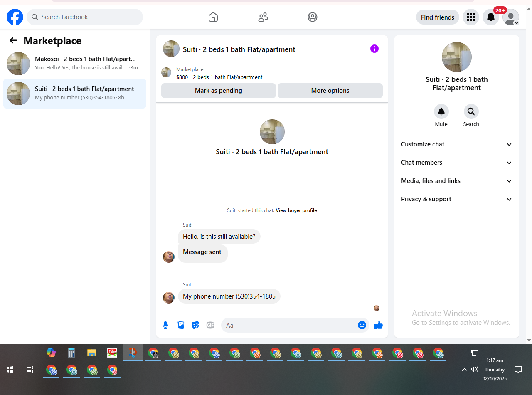Open Task View in the taskbar

30,370
